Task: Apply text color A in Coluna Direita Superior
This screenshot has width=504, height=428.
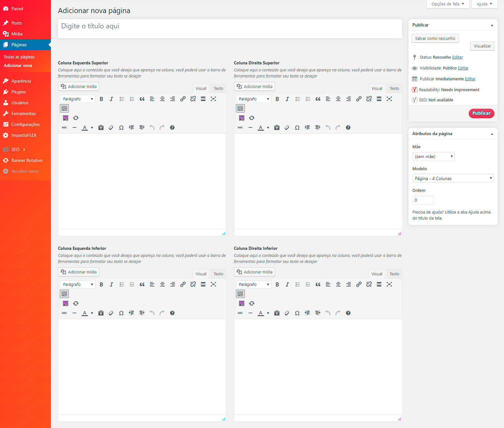Action: (261, 127)
